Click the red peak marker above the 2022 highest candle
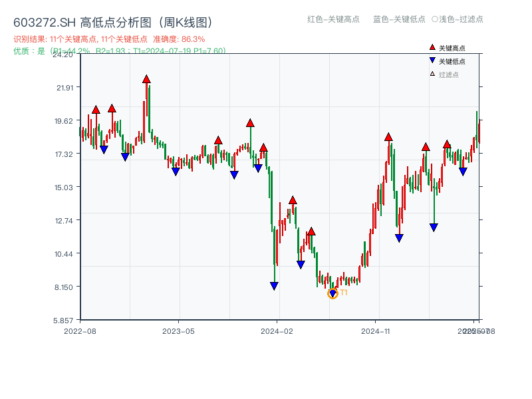Screen dimensions: 532x399 (x=146, y=78)
